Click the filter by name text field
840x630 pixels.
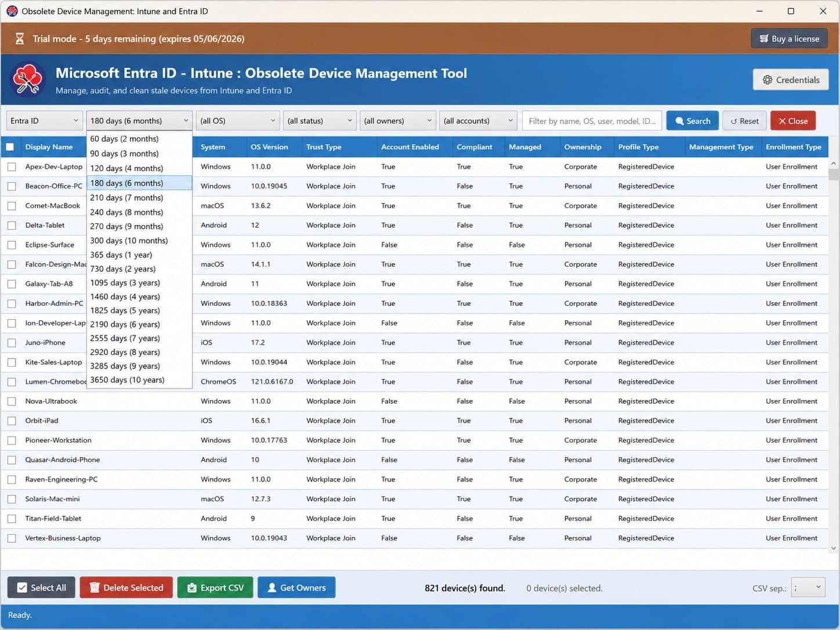pyautogui.click(x=592, y=121)
